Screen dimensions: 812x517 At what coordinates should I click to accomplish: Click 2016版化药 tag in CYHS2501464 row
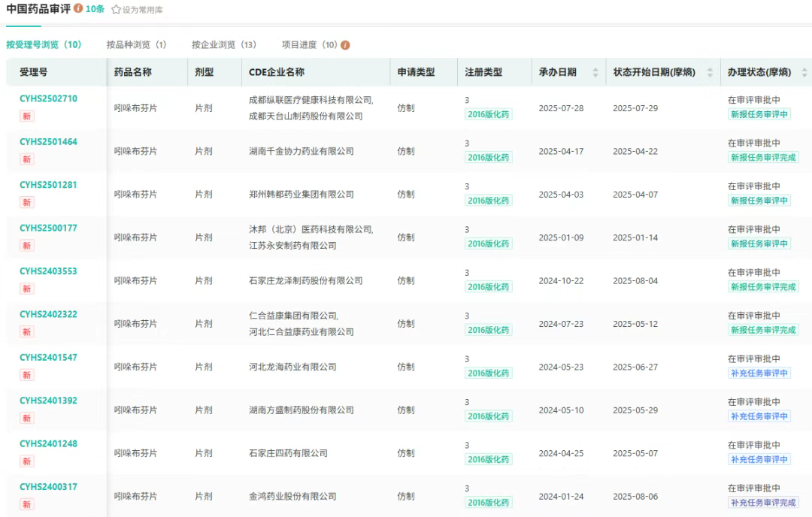click(x=488, y=158)
